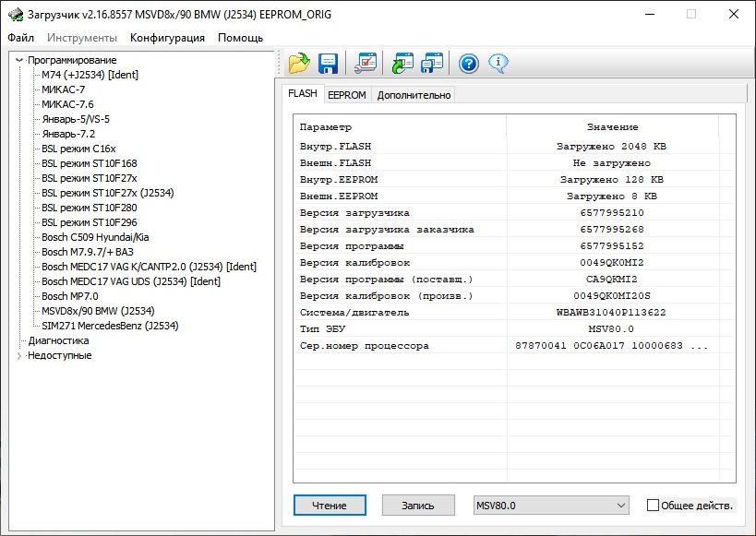756x536 pixels.
Task: Select SIM271 MercedesBenz (J2534) tree item
Action: point(110,326)
